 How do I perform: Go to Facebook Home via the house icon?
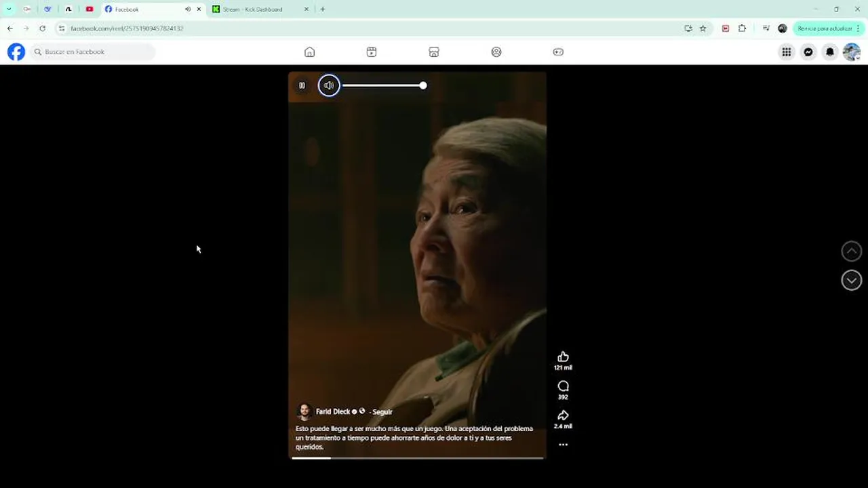pos(309,52)
